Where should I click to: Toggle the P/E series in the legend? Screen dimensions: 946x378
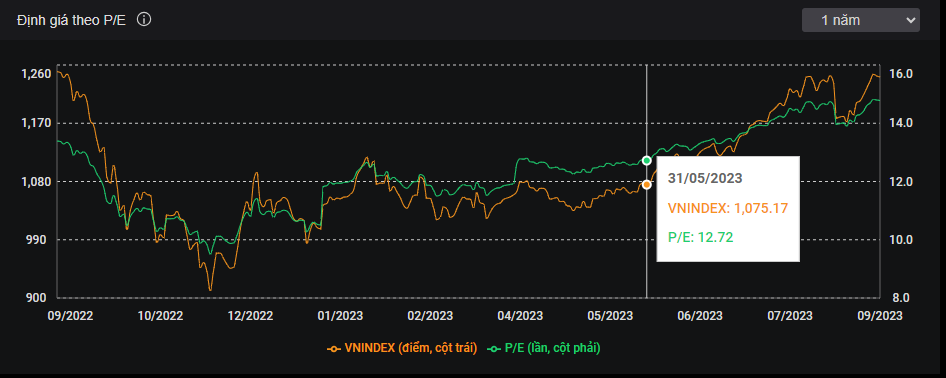544,348
